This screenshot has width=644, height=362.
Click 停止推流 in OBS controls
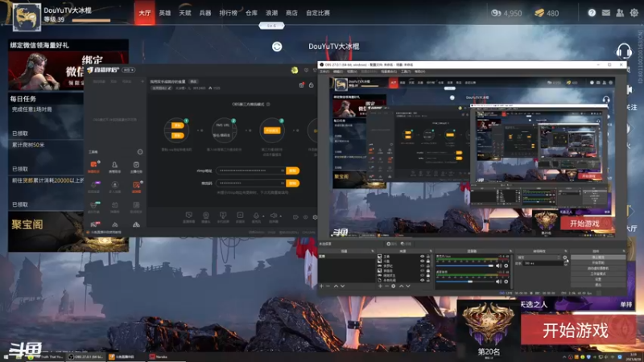598,257
